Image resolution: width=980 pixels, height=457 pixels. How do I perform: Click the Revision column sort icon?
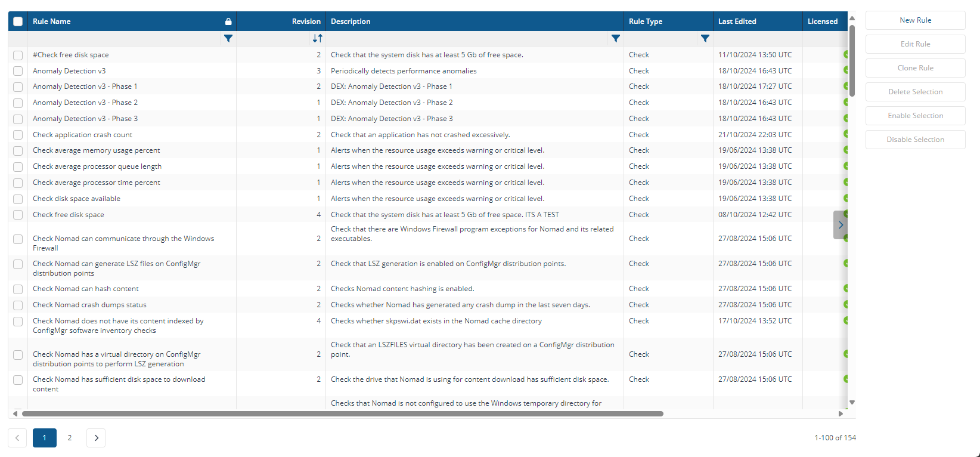point(317,38)
